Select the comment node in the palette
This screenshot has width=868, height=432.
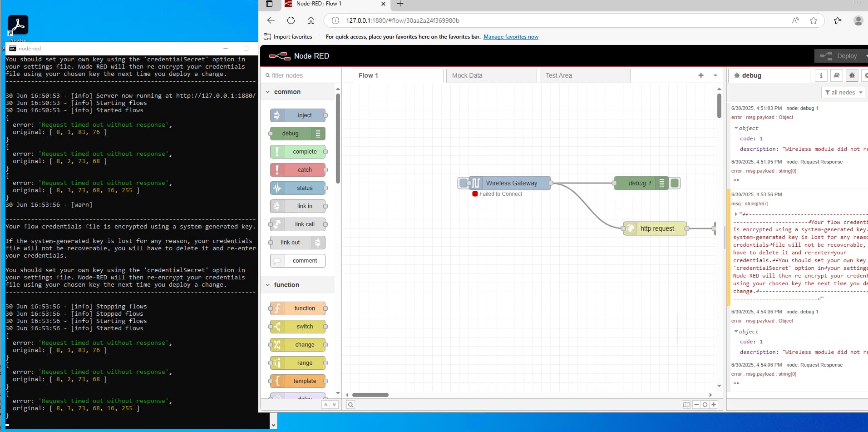[298, 261]
